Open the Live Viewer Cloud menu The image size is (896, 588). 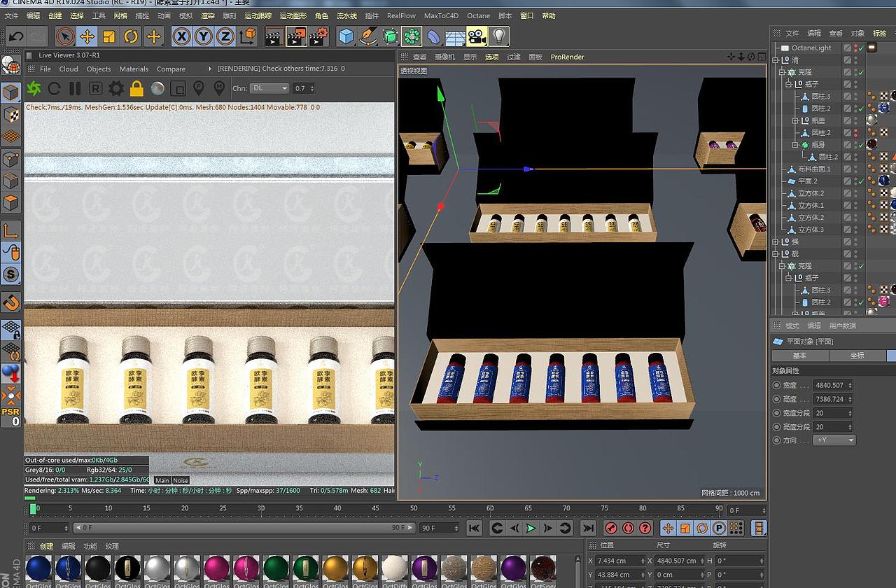(x=69, y=69)
